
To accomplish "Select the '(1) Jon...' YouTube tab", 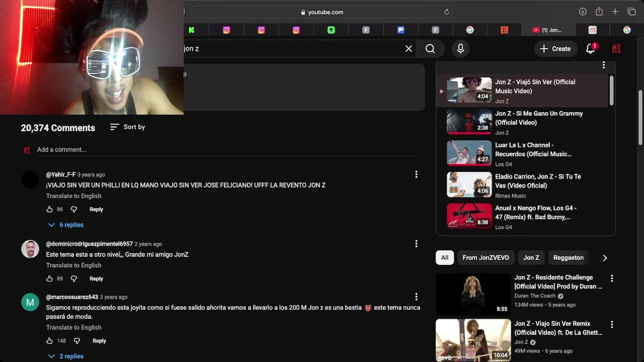I will 547,30.
